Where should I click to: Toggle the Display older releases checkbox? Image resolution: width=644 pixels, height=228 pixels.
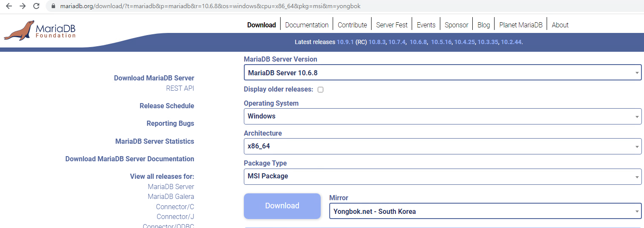tap(320, 89)
